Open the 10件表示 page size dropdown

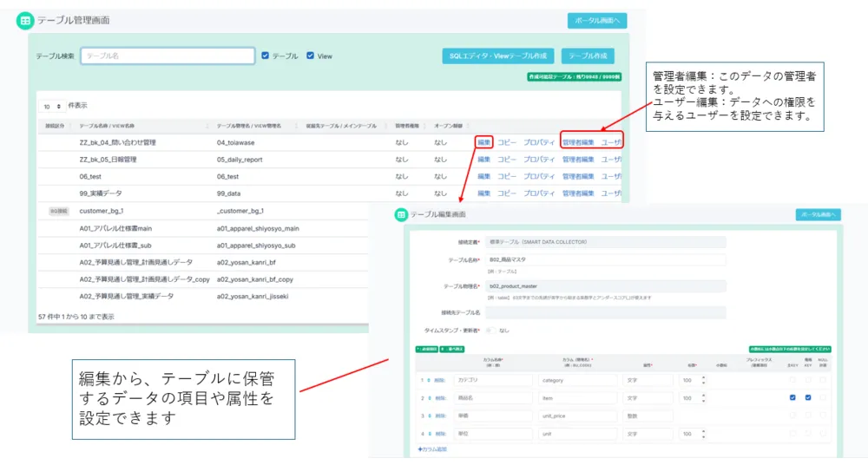click(53, 106)
